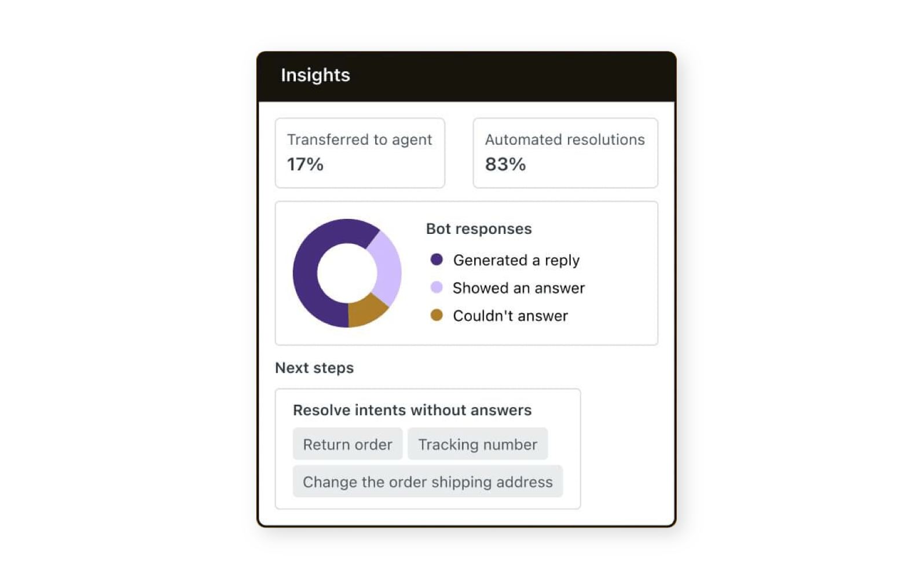Screen dimensions: 924x579
Task: Click the gold Couldn't answer legend dot
Action: [x=437, y=315]
